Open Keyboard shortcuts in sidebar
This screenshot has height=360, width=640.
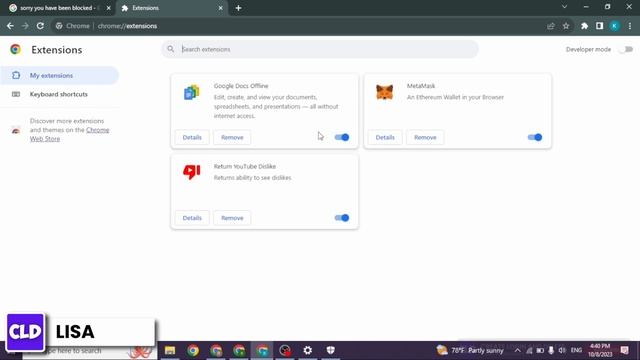(60, 94)
